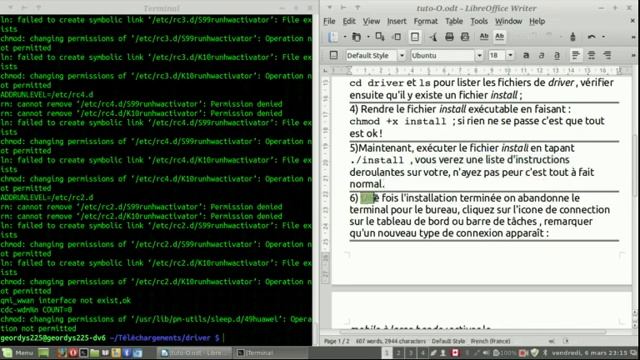Switch to workspace 3
640x360 pixels.
[x=411, y=353]
